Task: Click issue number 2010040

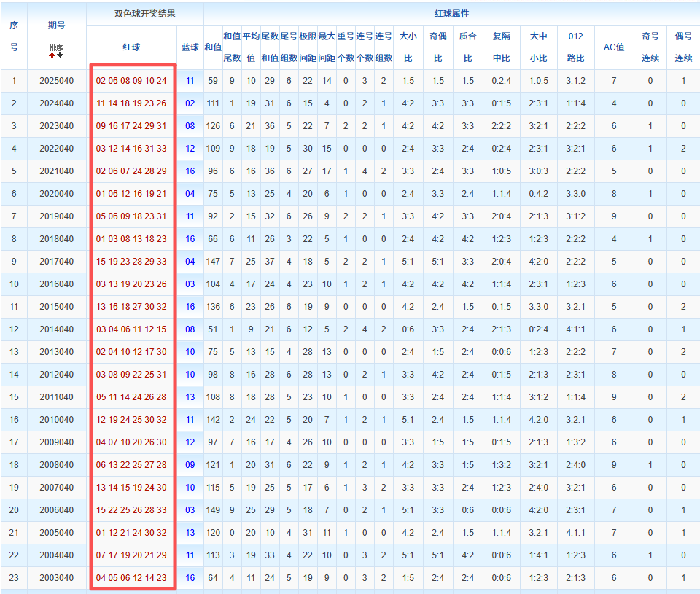Action: tap(56, 420)
